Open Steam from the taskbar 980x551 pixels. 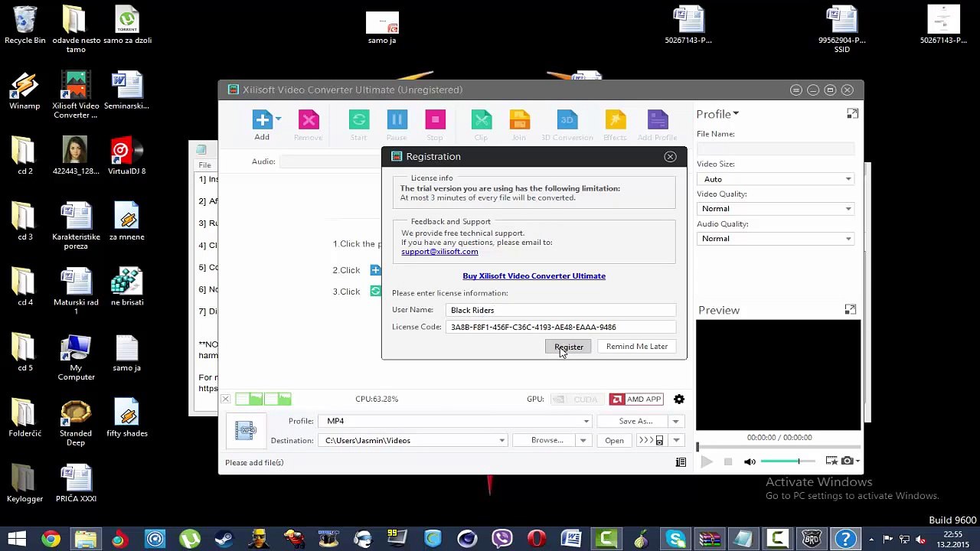pos(224,539)
